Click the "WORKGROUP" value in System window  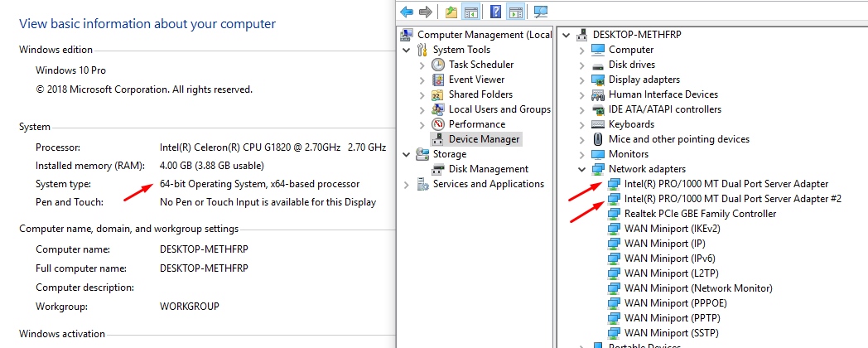pyautogui.click(x=190, y=306)
